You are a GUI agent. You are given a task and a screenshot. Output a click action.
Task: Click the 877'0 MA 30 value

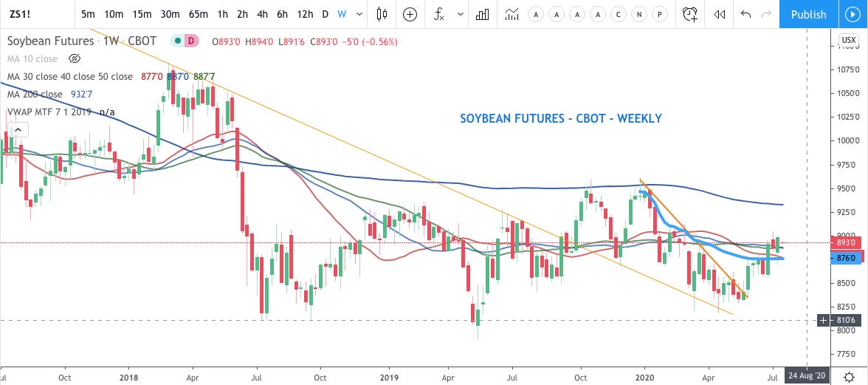point(152,76)
